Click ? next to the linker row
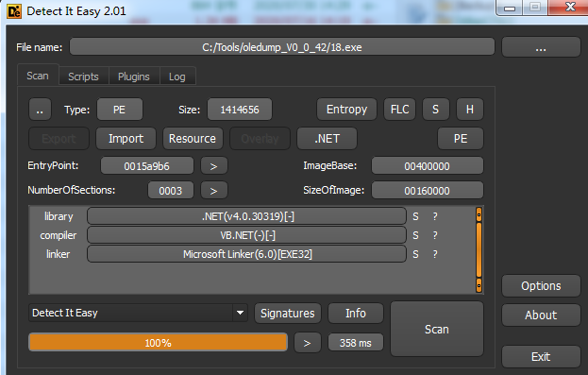The width and height of the screenshot is (588, 375). coord(435,254)
